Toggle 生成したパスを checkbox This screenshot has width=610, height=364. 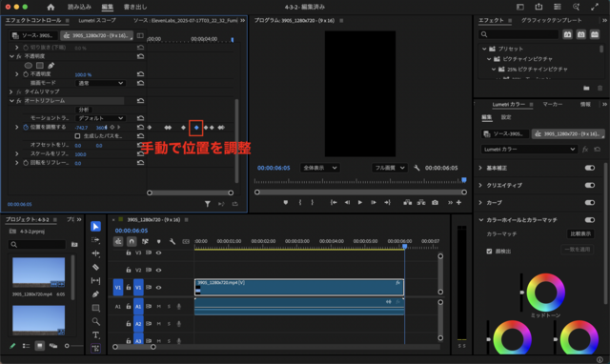click(x=77, y=136)
